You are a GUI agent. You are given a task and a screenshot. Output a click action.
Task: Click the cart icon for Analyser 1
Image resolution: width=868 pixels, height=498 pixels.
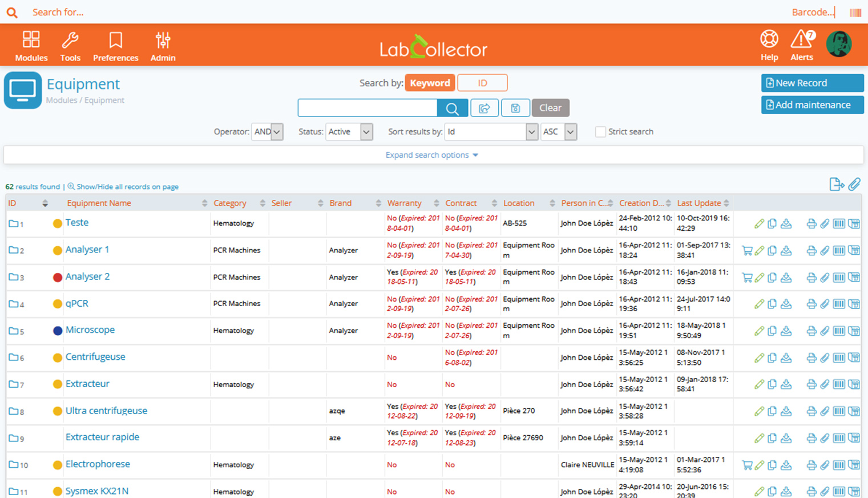(x=746, y=251)
